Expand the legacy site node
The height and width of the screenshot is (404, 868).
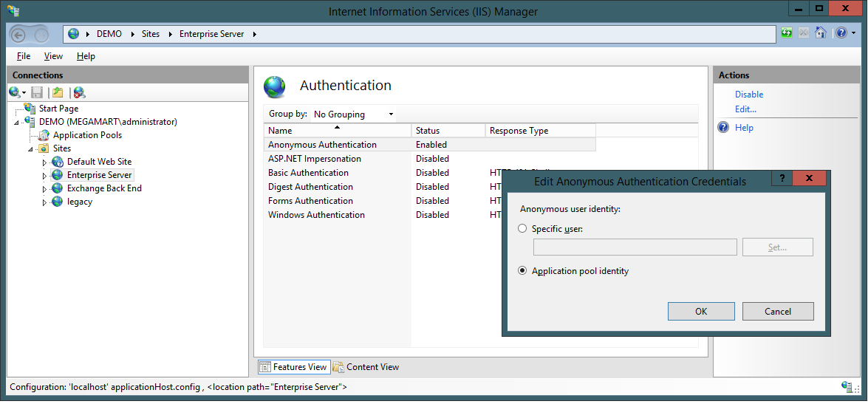45,202
